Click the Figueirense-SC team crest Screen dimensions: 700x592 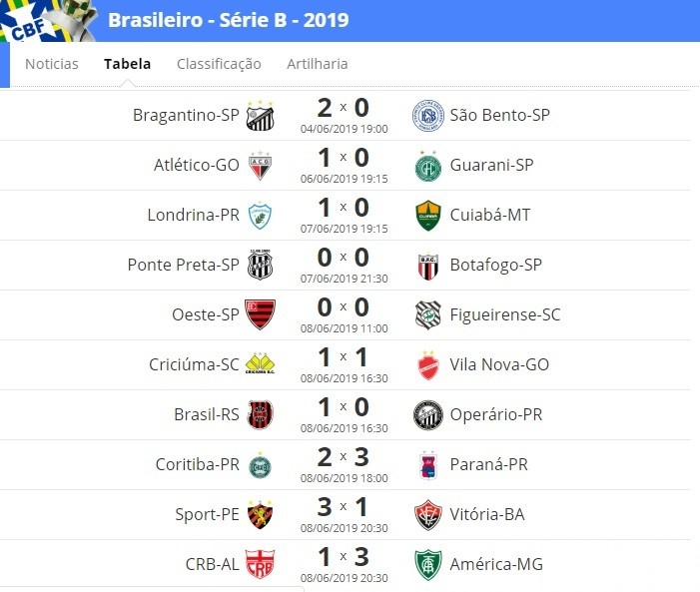pos(427,314)
